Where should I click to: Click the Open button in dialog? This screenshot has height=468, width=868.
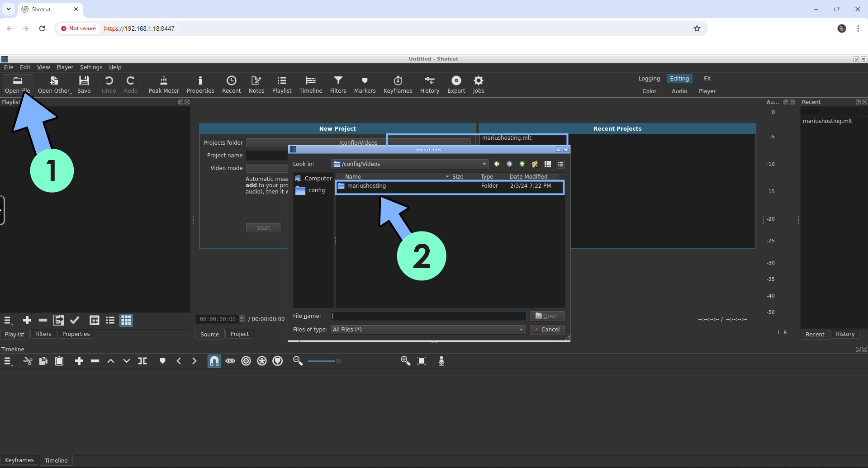(547, 316)
